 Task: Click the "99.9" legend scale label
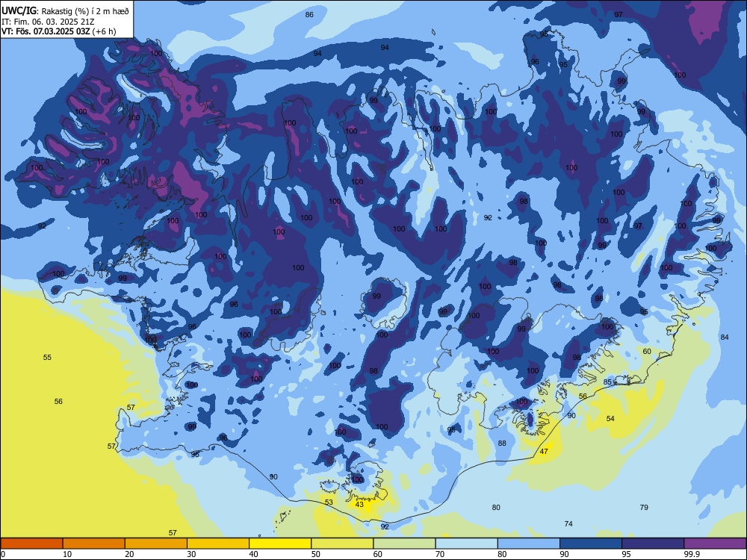pos(692,554)
